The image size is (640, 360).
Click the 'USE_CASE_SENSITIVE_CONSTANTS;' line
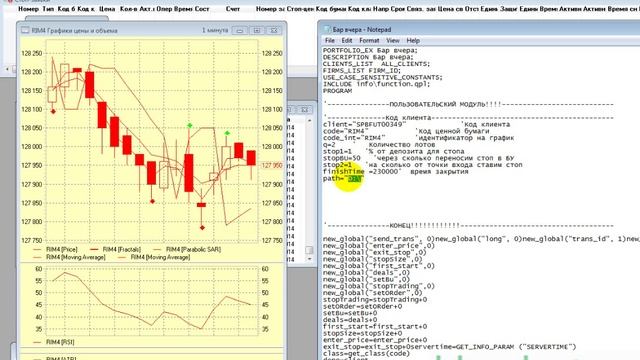382,78
